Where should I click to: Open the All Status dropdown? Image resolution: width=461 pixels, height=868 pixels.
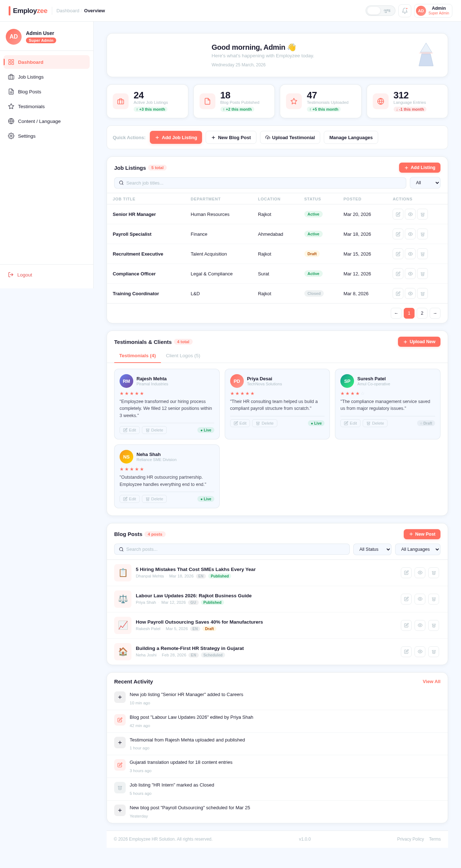tap(372, 549)
